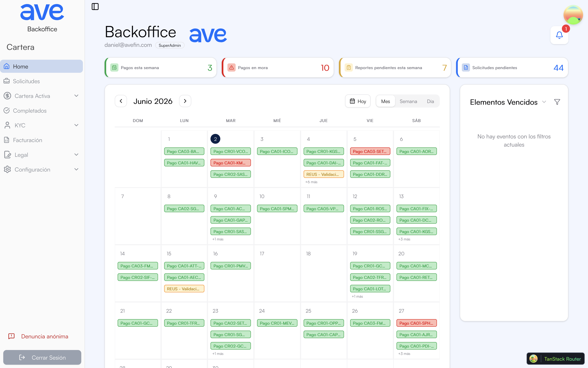The image size is (588, 368).
Task: Open event Pago CA03-BA on June 1
Action: point(184,151)
